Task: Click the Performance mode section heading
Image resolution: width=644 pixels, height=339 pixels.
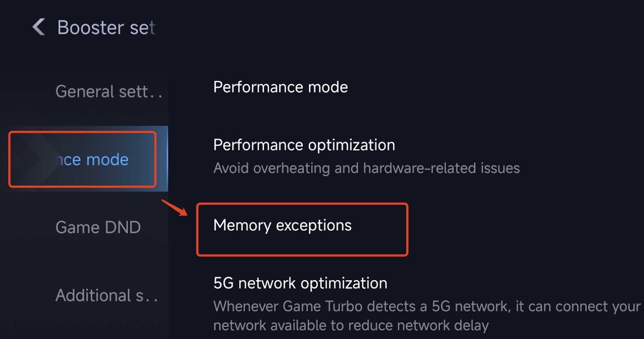Action: point(281,87)
